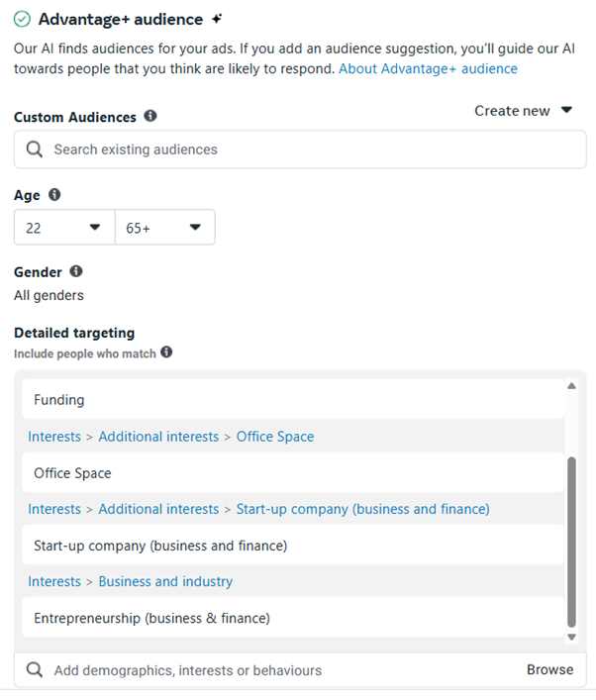Click the Add demographics, interests or behaviours field
Viewport: 596px width, 700px height.
pyautogui.click(x=277, y=670)
